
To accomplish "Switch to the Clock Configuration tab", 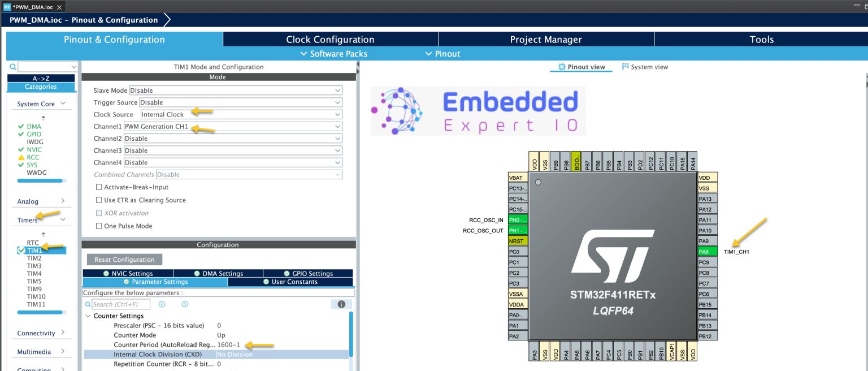I will [330, 39].
